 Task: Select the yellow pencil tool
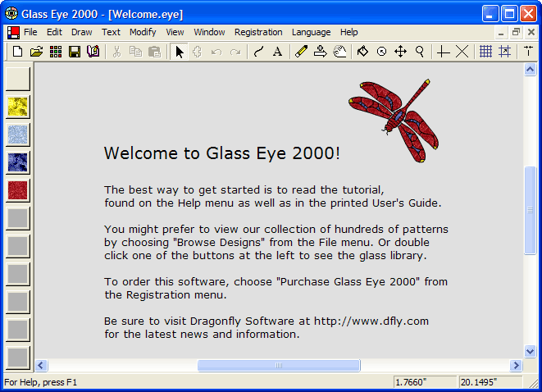point(301,52)
